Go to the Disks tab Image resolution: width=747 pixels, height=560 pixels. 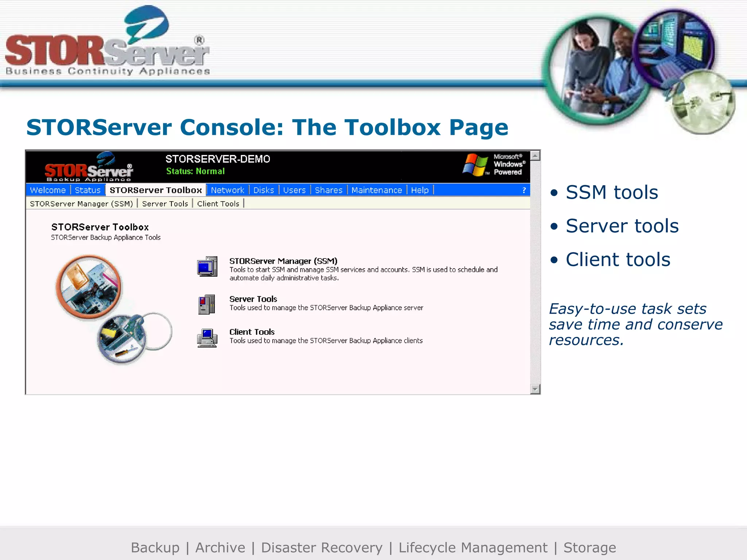263,190
